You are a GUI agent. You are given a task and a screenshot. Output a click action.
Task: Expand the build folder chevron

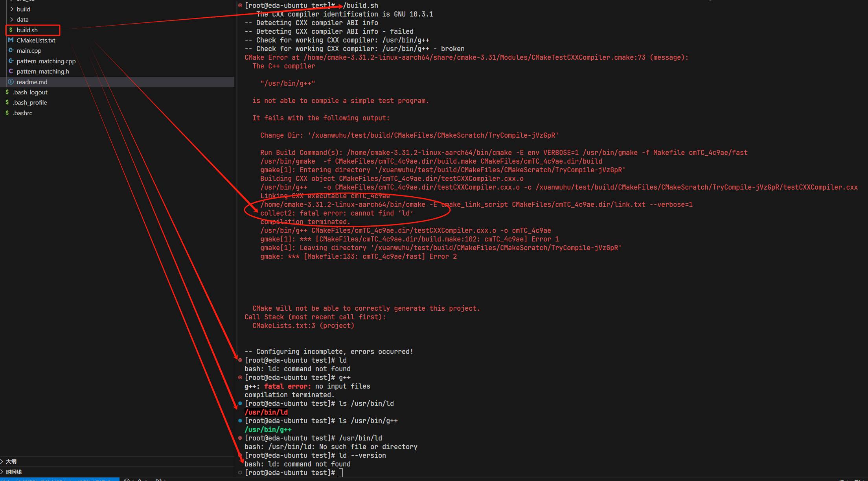tap(12, 9)
